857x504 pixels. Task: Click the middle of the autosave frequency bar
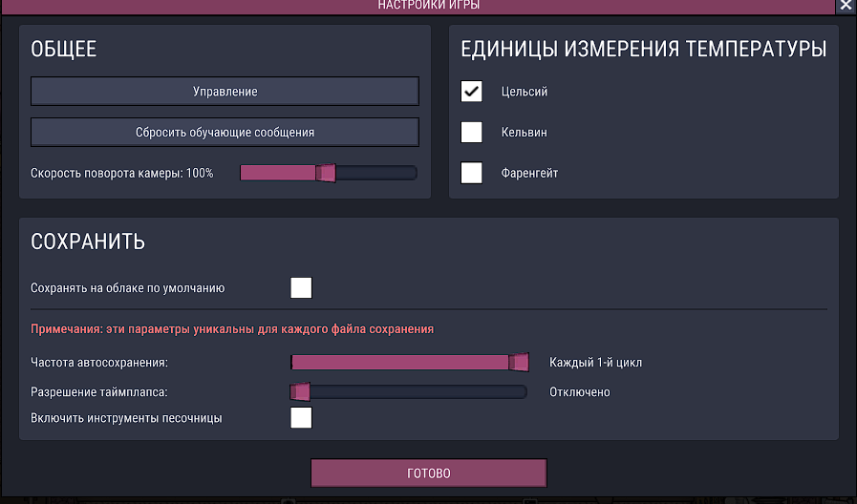point(406,362)
